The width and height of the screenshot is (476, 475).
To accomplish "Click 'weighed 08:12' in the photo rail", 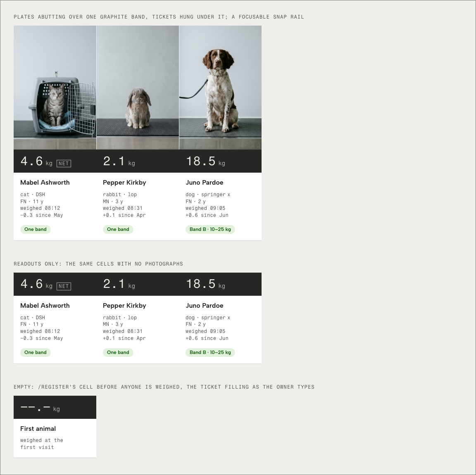I will tap(40, 208).
